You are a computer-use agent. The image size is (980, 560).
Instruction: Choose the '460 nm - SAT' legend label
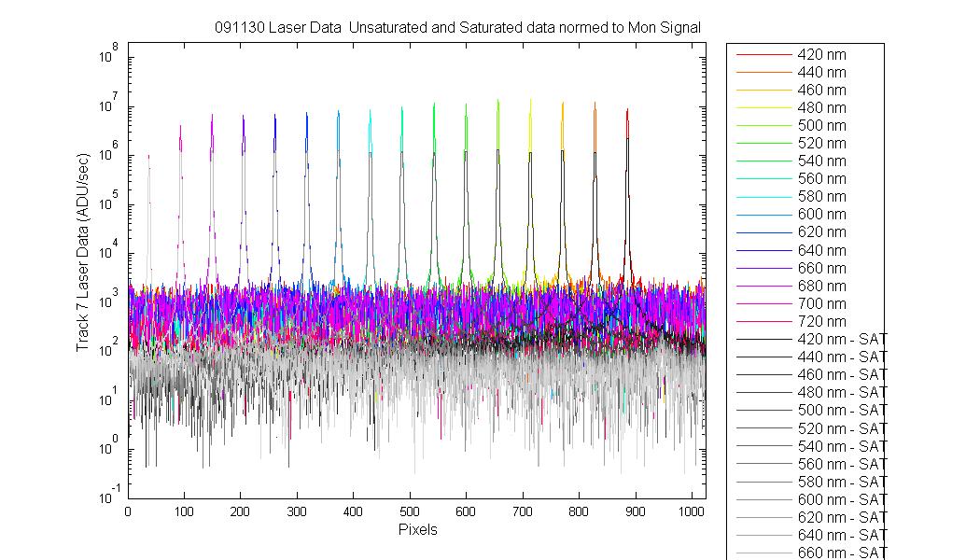(x=842, y=375)
